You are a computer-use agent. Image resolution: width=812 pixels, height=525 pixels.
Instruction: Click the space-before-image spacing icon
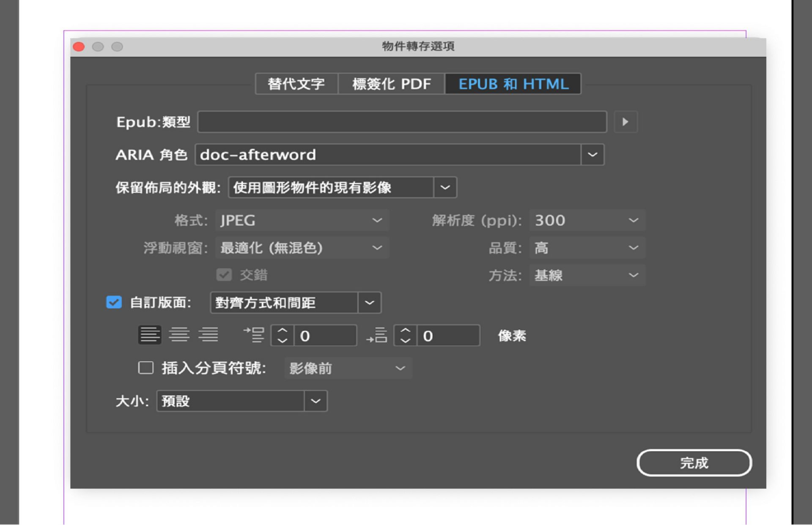(x=254, y=335)
